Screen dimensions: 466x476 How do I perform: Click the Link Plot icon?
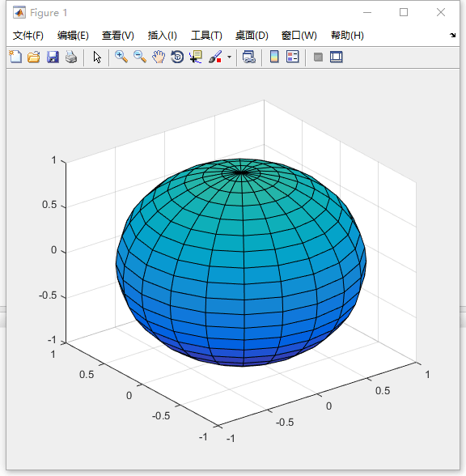(249, 57)
